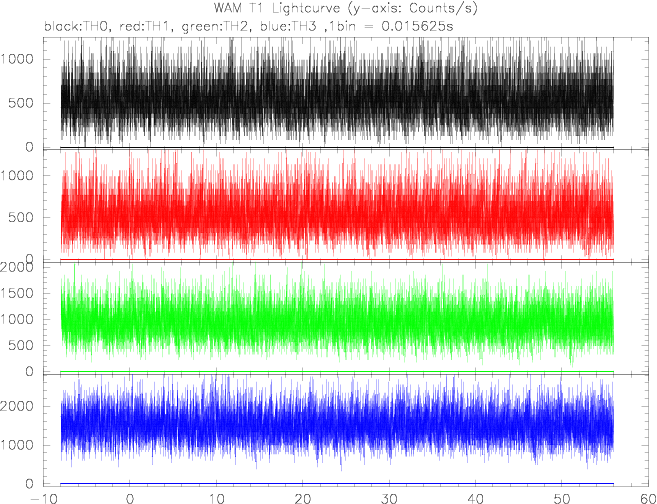Click the '2000' y-axis label of blue panel

pyautogui.click(x=17, y=406)
